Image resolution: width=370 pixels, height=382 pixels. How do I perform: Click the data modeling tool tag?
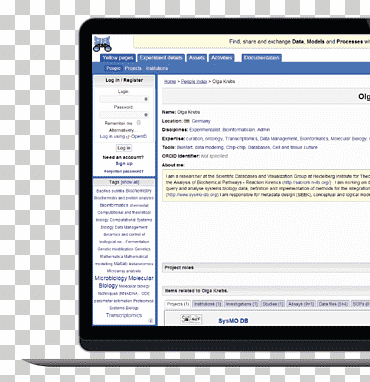point(209,147)
